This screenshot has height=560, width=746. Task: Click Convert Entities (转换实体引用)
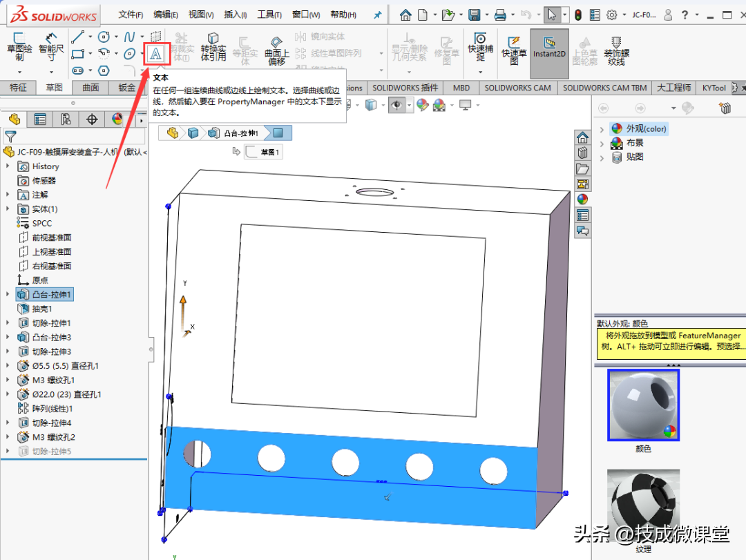[213, 47]
